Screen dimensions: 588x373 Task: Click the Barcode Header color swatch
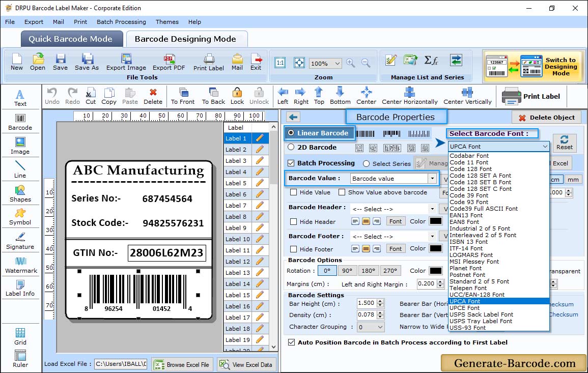pos(435,221)
